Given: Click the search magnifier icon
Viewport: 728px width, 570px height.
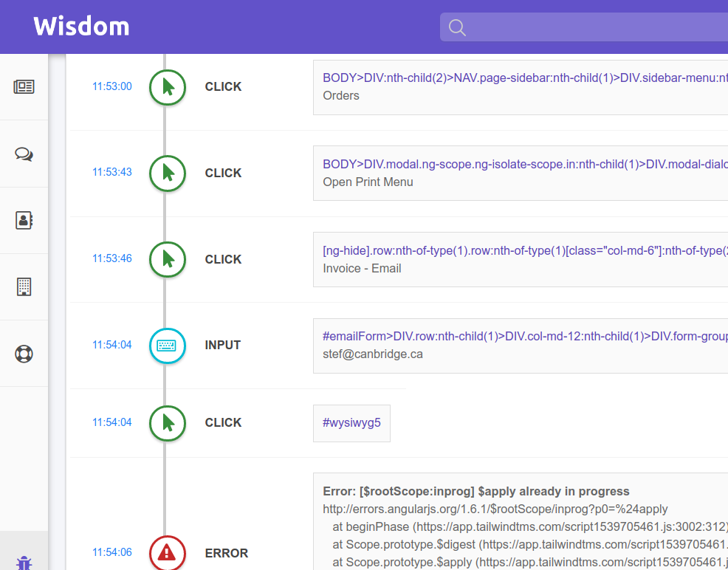Looking at the screenshot, I should pos(457,27).
